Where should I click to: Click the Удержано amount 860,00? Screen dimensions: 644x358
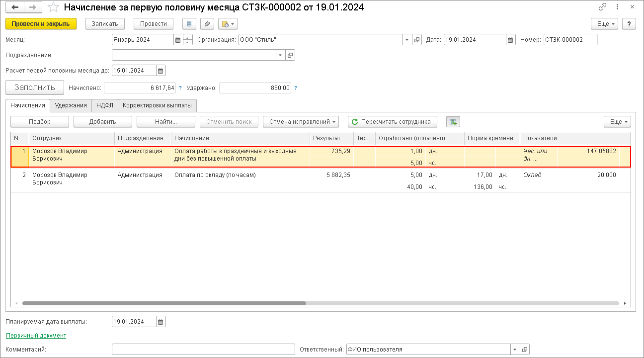coord(255,88)
